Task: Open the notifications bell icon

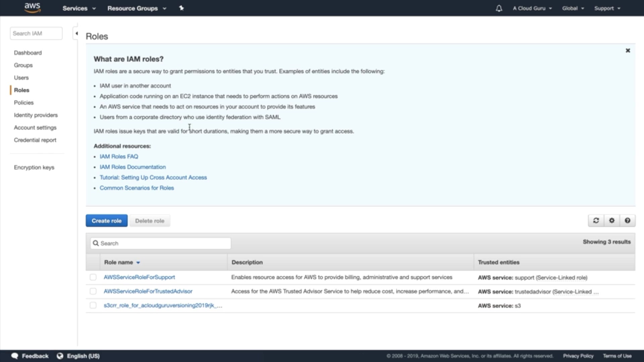Action: (x=499, y=8)
